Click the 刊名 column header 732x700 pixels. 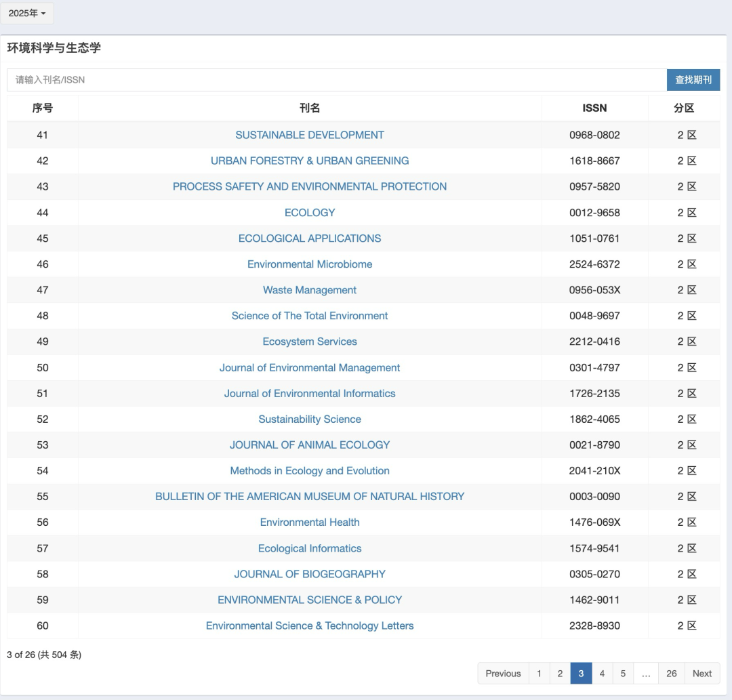tap(310, 108)
